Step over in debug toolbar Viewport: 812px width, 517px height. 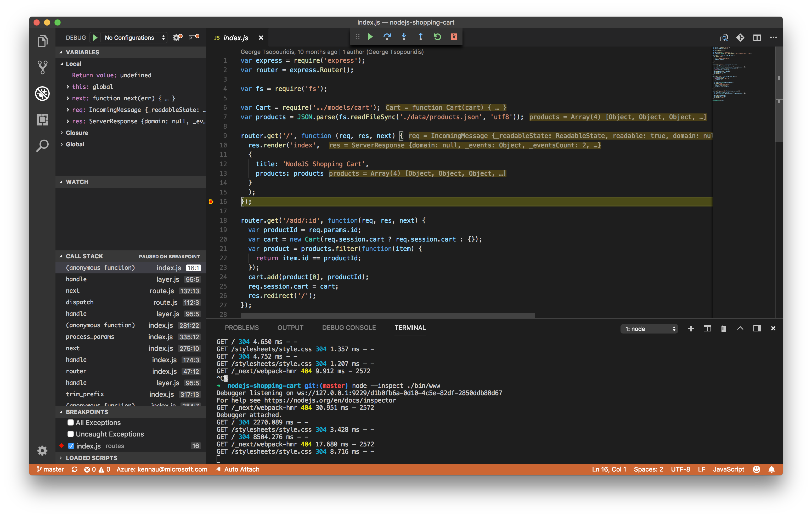(x=387, y=37)
